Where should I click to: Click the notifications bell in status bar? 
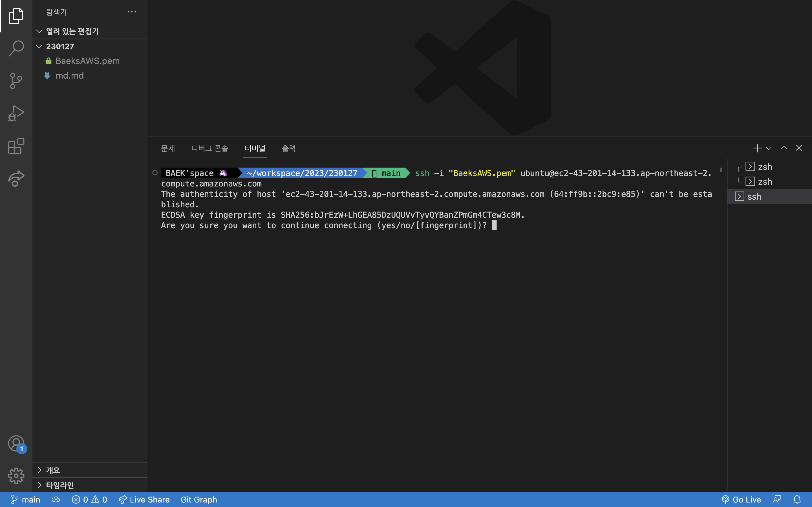(797, 500)
